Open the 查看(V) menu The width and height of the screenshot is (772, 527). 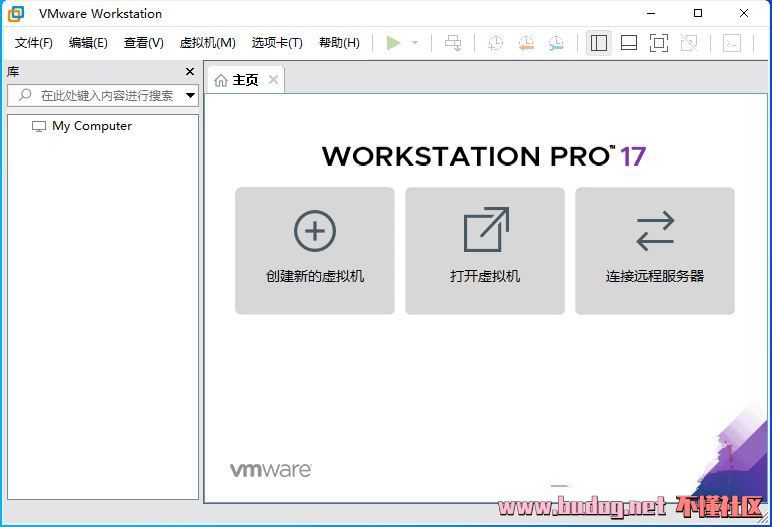(x=143, y=43)
